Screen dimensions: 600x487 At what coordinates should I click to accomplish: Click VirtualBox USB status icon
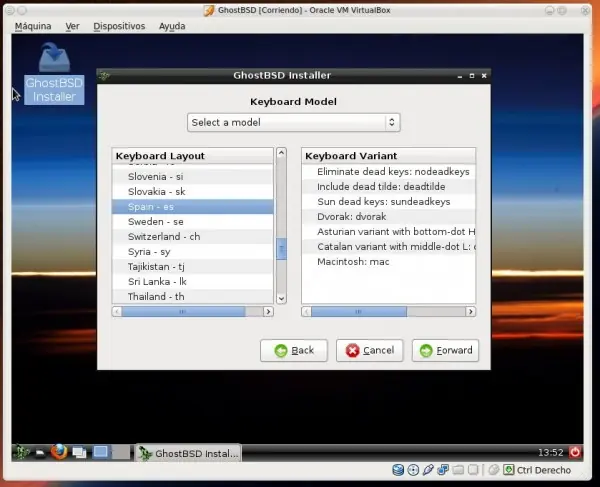pyautogui.click(x=428, y=470)
